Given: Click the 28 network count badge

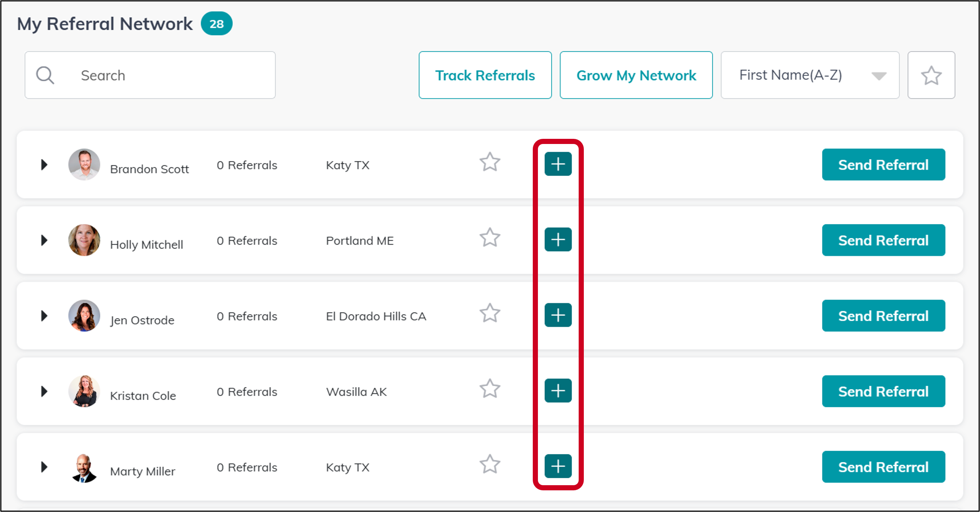Looking at the screenshot, I should coord(217,24).
